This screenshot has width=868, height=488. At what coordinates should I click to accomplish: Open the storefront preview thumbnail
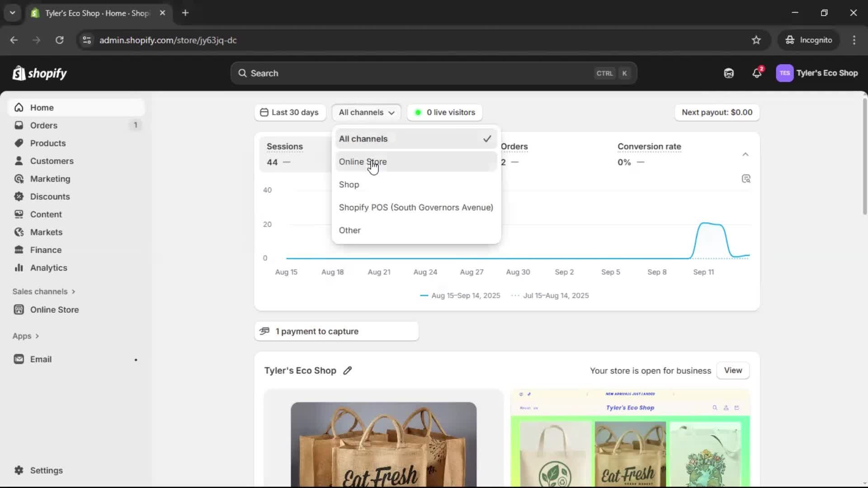click(630, 438)
